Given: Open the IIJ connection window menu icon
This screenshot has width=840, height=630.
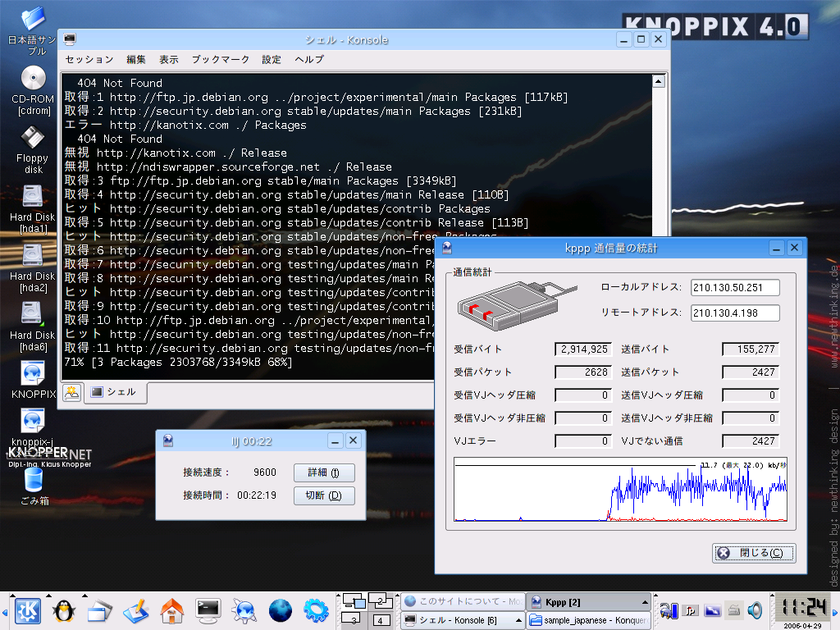Looking at the screenshot, I should click(168, 441).
